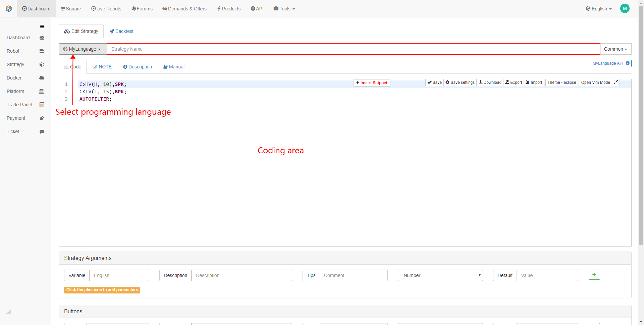Go to Dashboard in top navigation
644x325 pixels.
(36, 9)
